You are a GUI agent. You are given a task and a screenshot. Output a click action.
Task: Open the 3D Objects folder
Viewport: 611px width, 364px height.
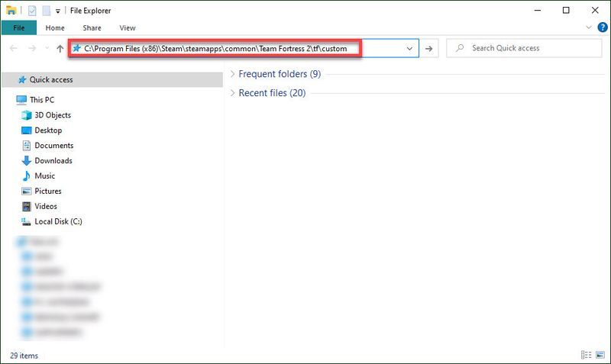point(53,114)
